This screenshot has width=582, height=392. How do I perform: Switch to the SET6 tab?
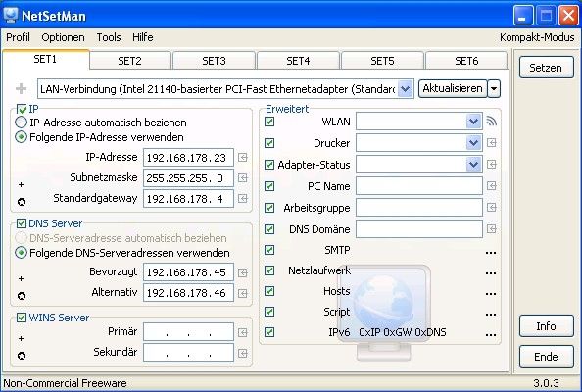[466, 61]
